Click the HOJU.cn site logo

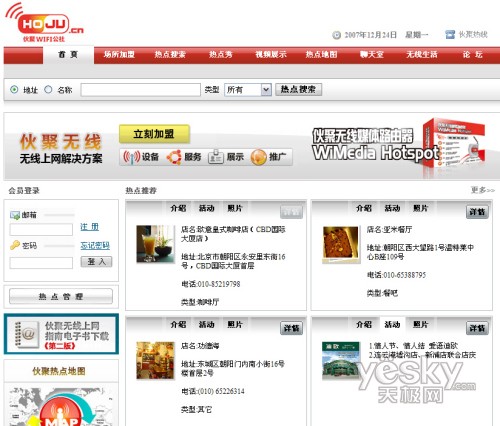44,23
